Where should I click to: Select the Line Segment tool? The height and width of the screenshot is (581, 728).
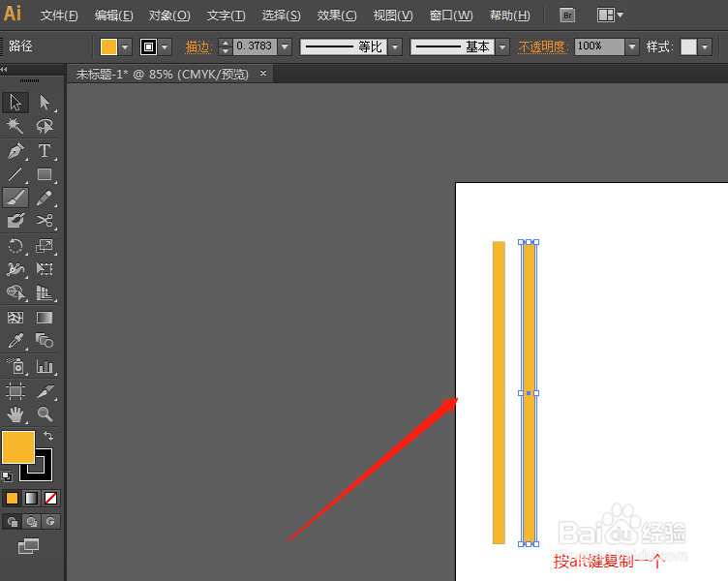pyautogui.click(x=15, y=174)
